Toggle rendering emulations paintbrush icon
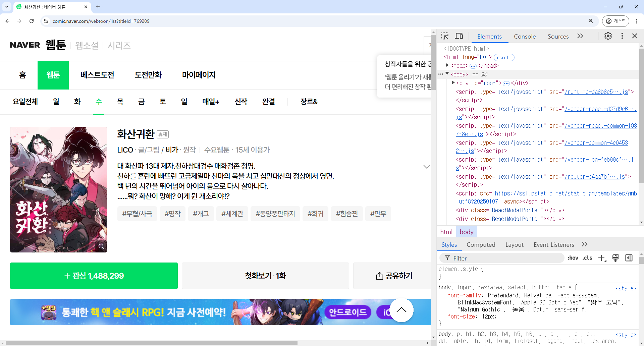 pos(615,258)
